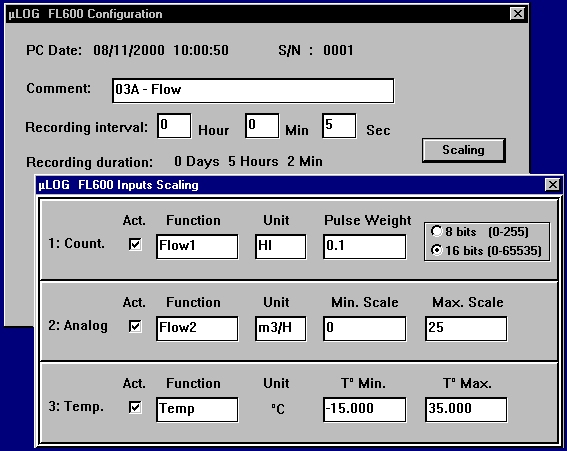Click the Comment field containing 03A - Flow
Viewport: 567px width, 451px height.
(253, 90)
